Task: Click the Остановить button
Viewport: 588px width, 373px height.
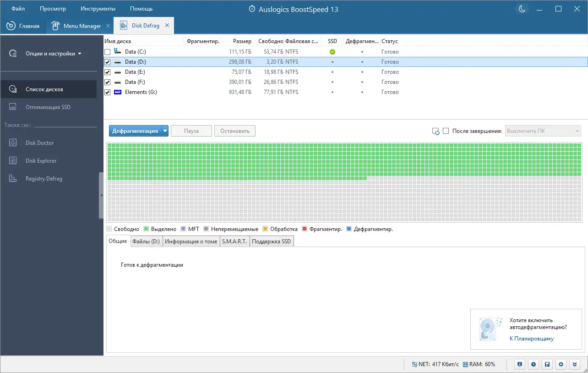Action: point(235,131)
